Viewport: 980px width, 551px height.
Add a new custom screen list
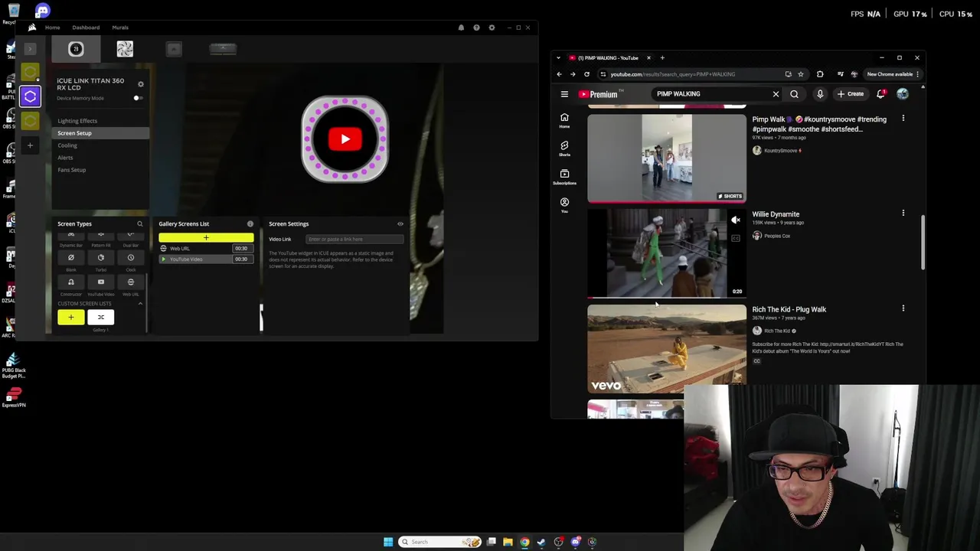71,317
